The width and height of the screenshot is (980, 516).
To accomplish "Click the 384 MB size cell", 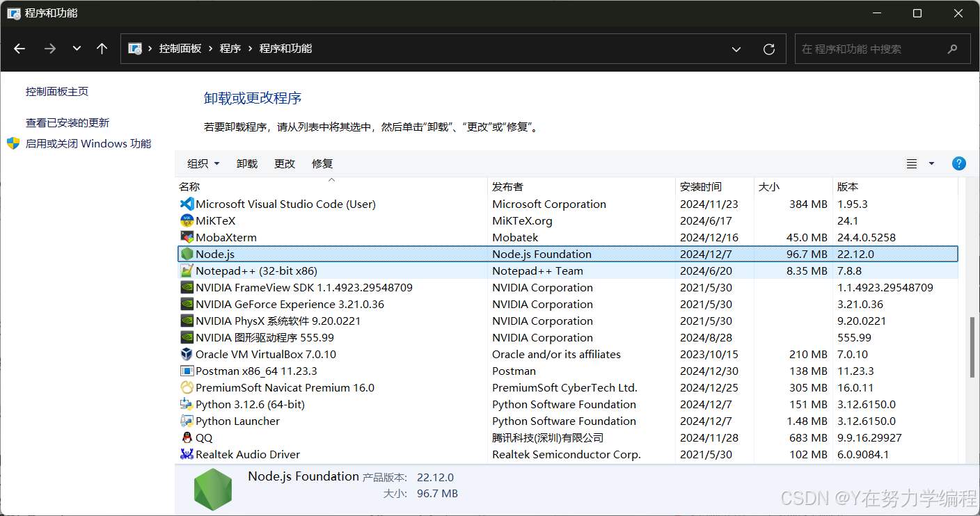I will [x=808, y=204].
